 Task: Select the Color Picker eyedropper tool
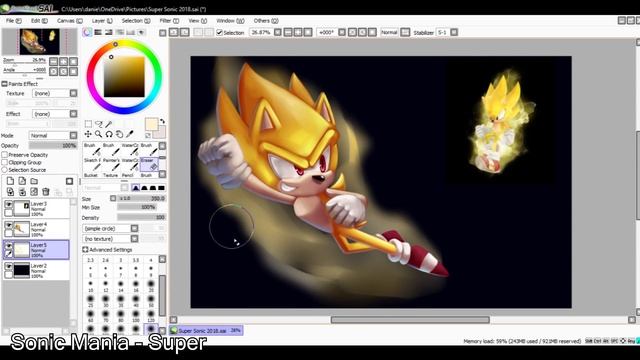[130, 134]
